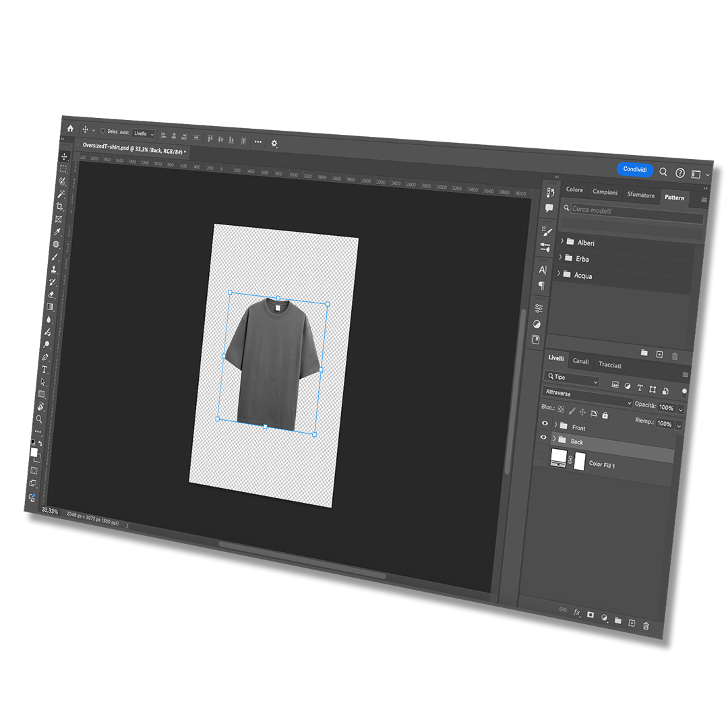Viewport: 728px width, 728px height.
Task: Click the Condividi button
Action: coord(634,170)
